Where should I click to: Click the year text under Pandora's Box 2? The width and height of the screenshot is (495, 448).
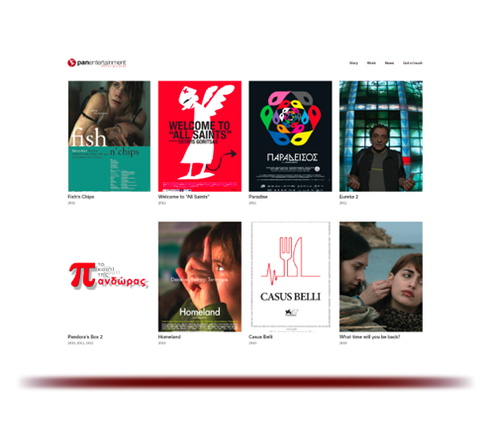(x=80, y=343)
